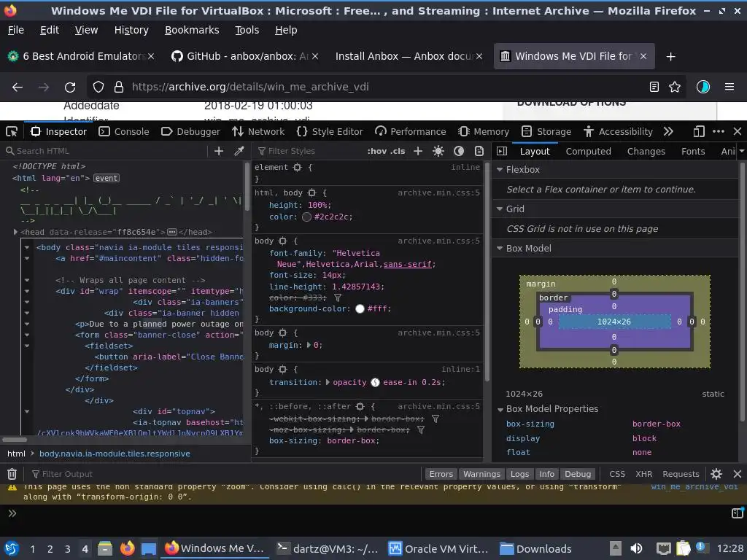Screen dimensions: 747x560
Task: Toggle Warnings console filter
Action: tap(481, 474)
